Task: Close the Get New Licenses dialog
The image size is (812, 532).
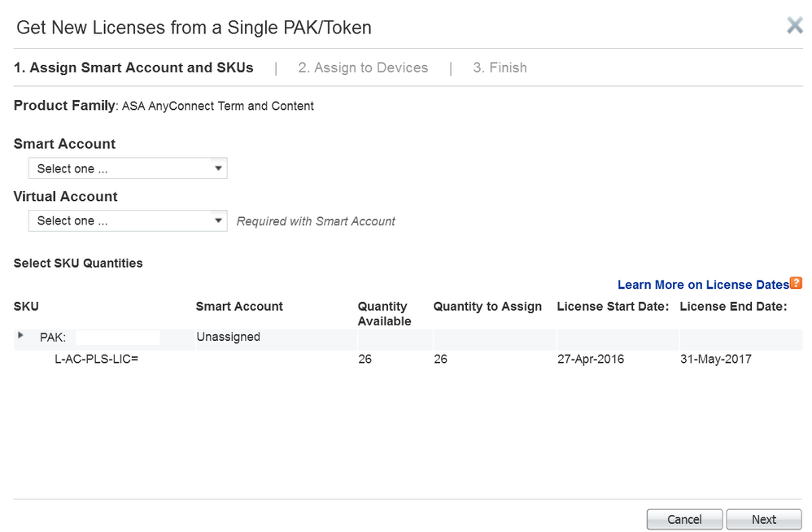Action: 794,25
